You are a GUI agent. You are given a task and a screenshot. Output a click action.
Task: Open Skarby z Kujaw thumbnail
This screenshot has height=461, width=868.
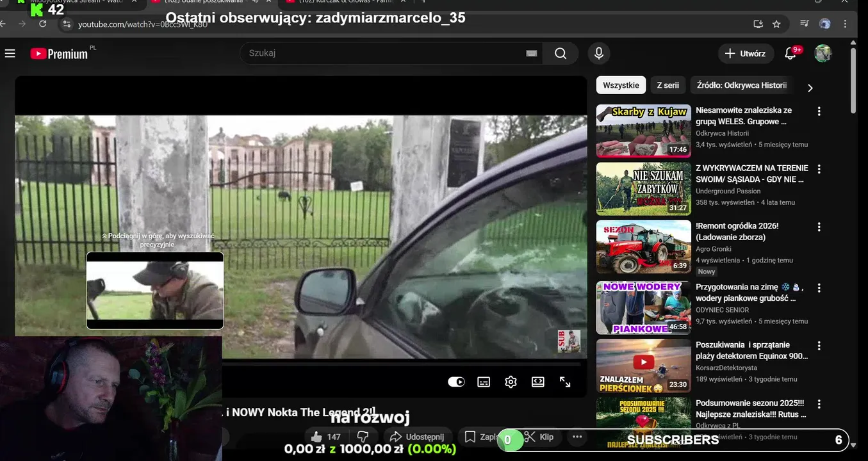coord(644,131)
